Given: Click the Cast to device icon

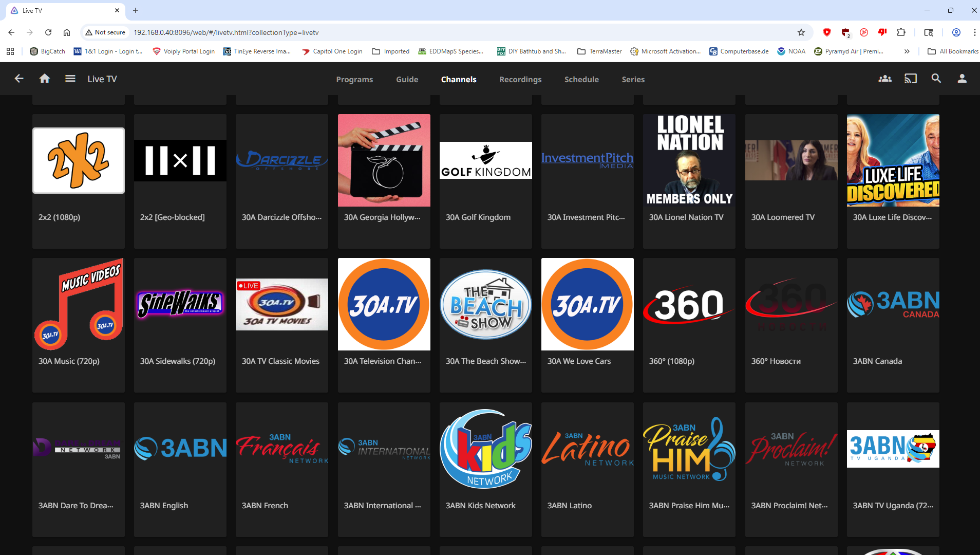Looking at the screenshot, I should point(911,79).
